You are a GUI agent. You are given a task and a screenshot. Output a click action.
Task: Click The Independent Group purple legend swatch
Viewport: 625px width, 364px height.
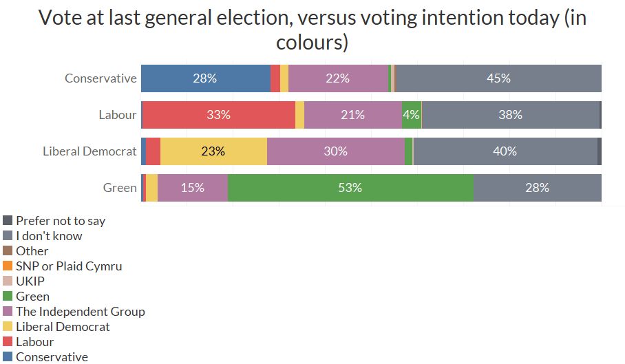[x=8, y=311]
